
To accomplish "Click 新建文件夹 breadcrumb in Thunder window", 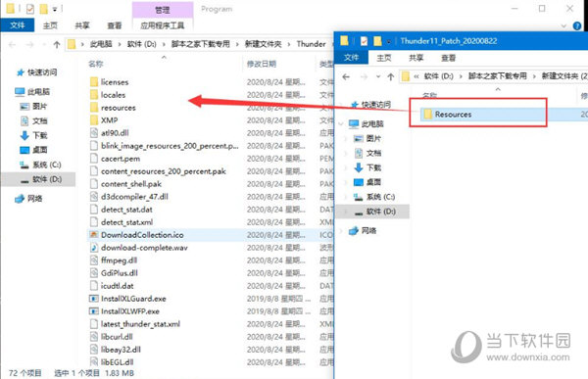I will 263,44.
